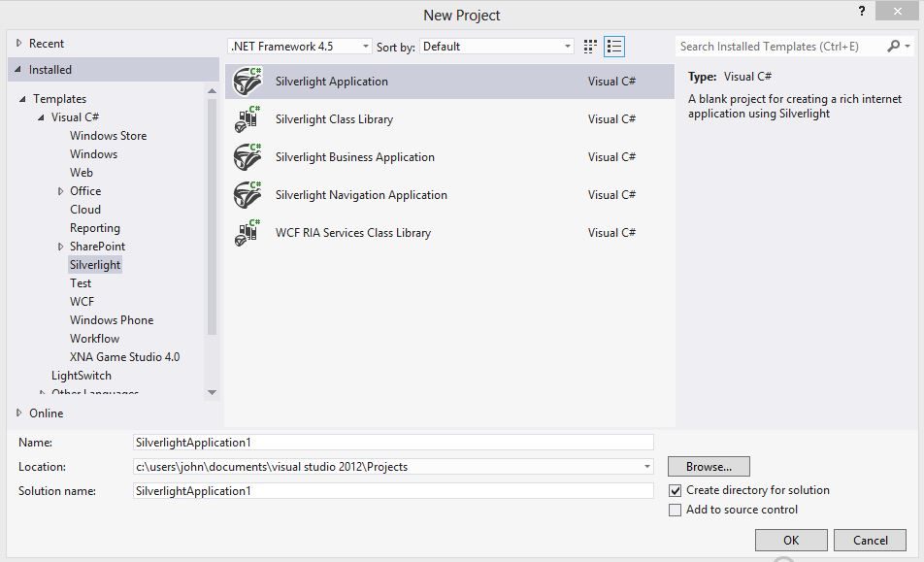Image resolution: width=924 pixels, height=562 pixels.
Task: Click the search magnifier icon
Action: [x=893, y=46]
